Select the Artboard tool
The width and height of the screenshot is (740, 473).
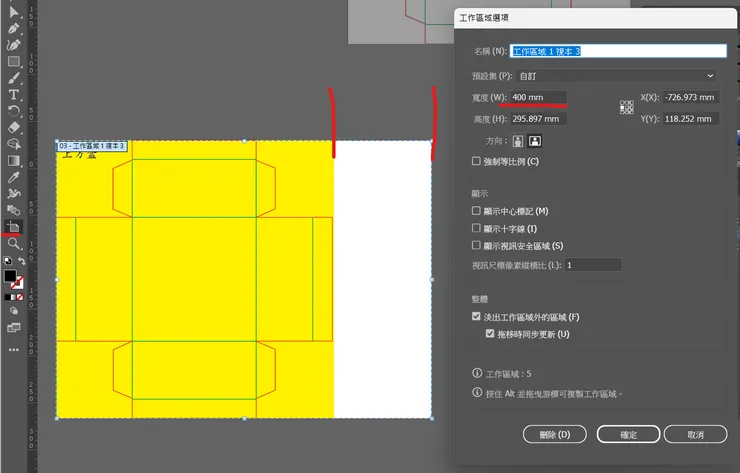(x=14, y=227)
